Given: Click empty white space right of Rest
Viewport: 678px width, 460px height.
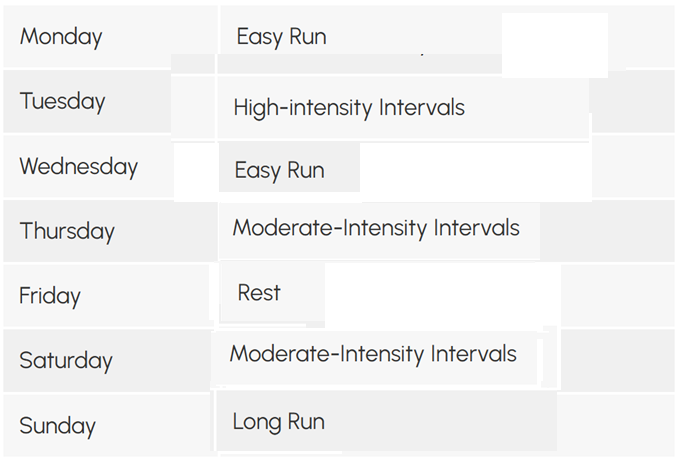Looking at the screenshot, I should coord(440,297).
